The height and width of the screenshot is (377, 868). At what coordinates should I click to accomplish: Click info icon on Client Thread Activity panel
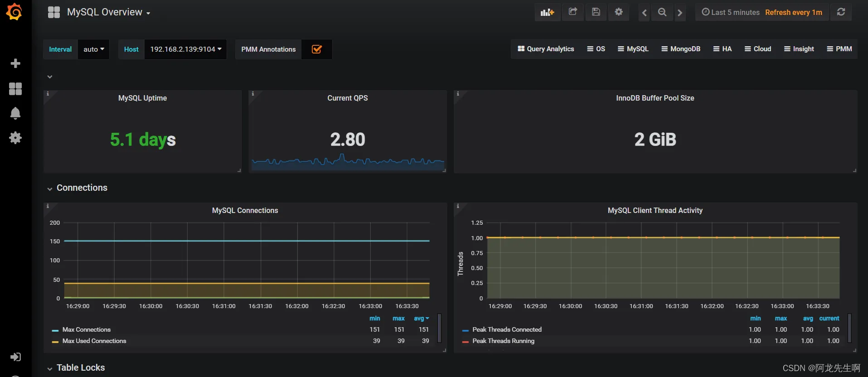458,206
